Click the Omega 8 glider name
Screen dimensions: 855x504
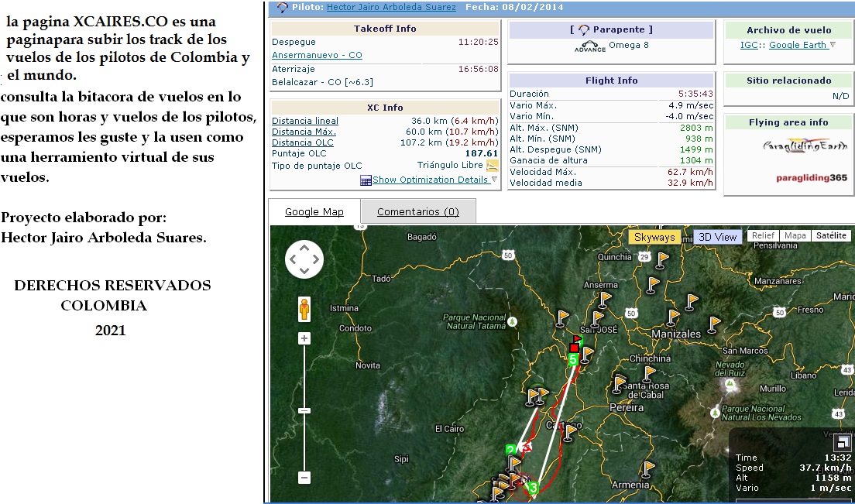629,45
